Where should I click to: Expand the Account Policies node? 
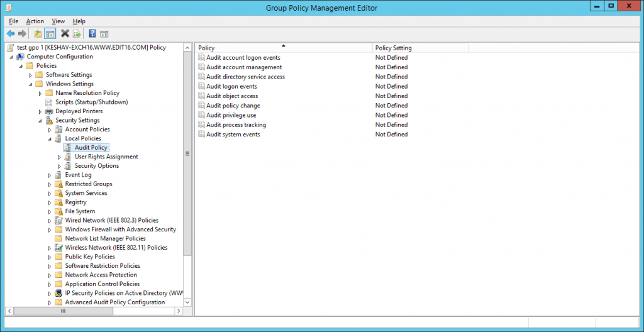[x=50, y=130]
